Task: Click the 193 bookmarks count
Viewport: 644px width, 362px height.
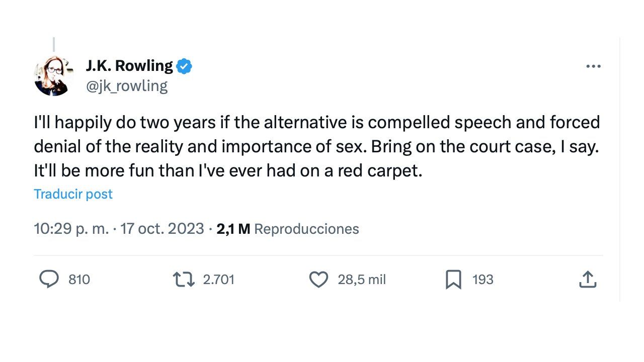Action: (x=482, y=280)
